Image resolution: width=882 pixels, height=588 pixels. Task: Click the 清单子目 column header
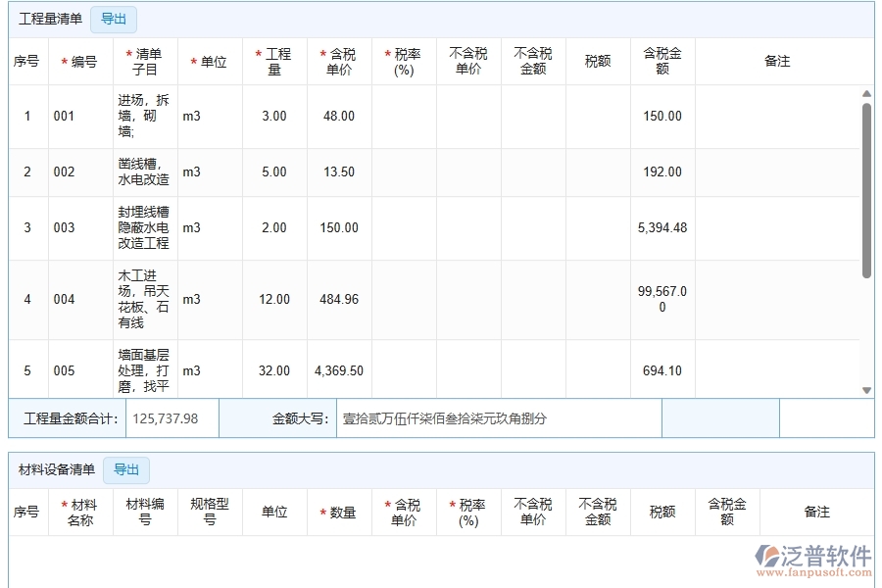145,61
